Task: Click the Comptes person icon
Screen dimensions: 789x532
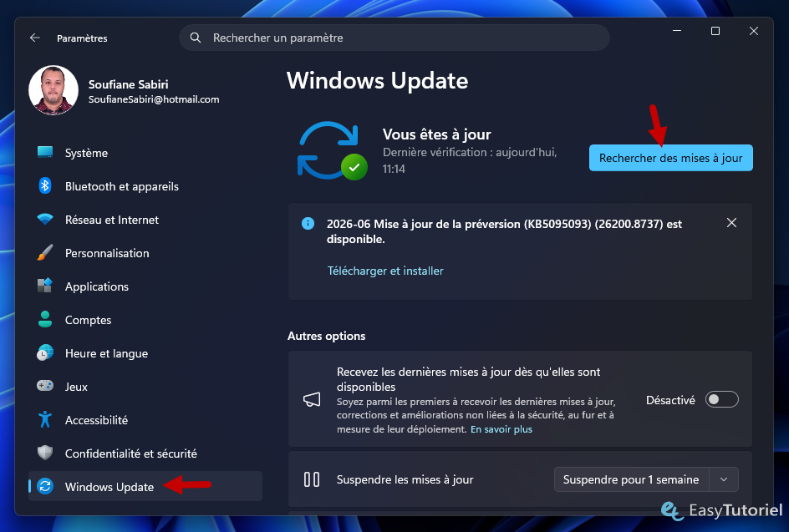Action: [45, 319]
